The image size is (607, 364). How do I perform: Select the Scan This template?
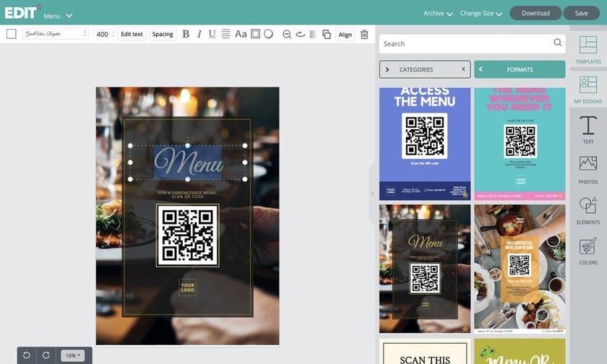click(425, 352)
